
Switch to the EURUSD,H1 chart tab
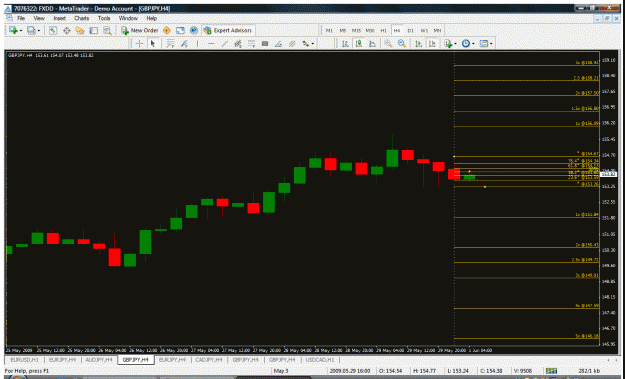(25, 360)
